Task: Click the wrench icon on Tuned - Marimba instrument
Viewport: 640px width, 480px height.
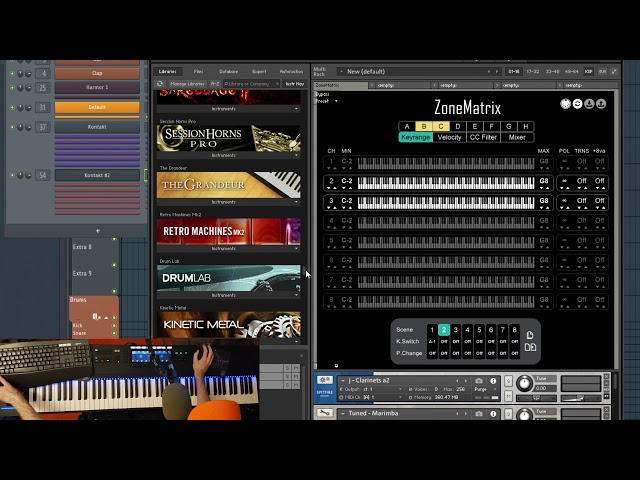Action: pos(325,413)
